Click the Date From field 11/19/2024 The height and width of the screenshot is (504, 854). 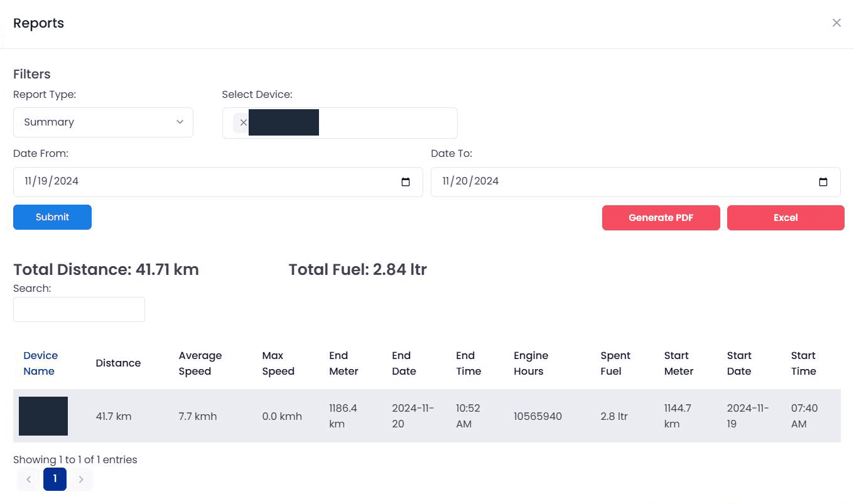tap(218, 182)
